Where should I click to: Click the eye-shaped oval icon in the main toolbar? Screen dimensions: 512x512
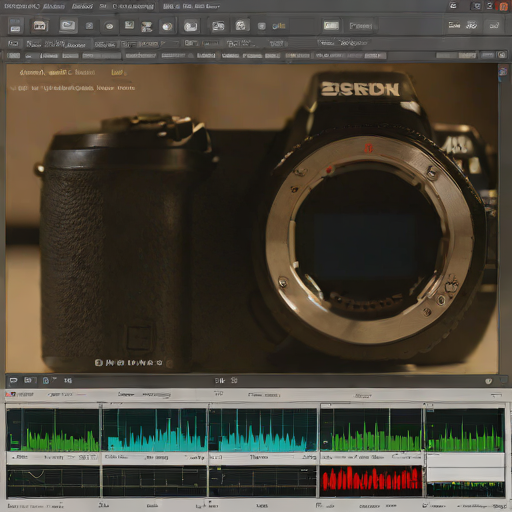109,26
